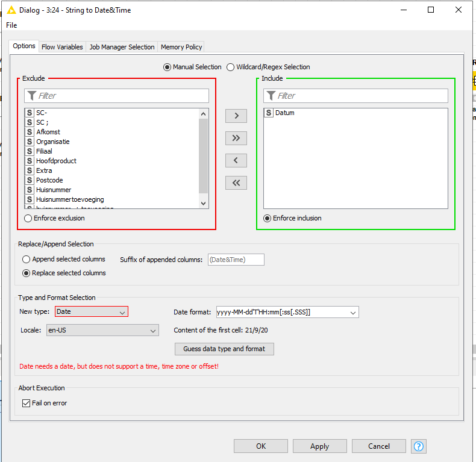The width and height of the screenshot is (476, 462).
Task: Choose Enforce inclusion option
Action: pos(267,218)
